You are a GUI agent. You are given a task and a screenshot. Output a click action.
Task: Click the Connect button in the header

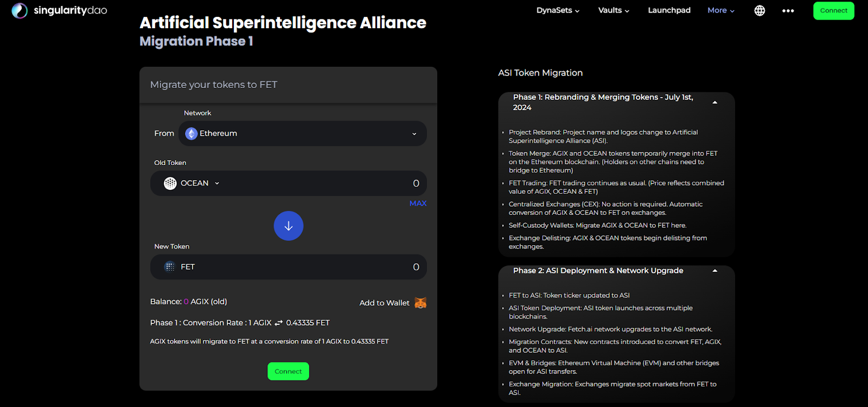pos(834,11)
